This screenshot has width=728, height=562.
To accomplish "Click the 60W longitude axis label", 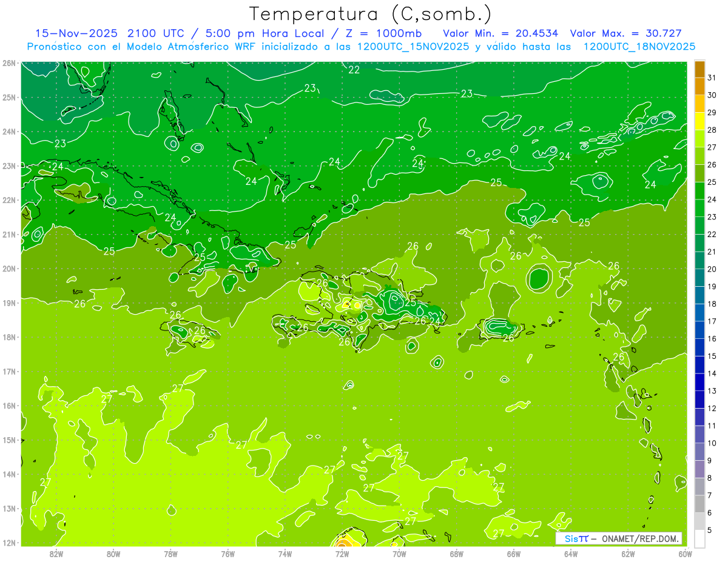I will click(685, 554).
